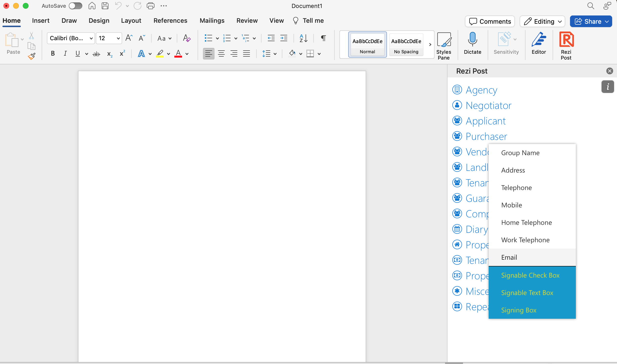Click the Copy icon
This screenshot has height=364, width=617.
tap(31, 46)
